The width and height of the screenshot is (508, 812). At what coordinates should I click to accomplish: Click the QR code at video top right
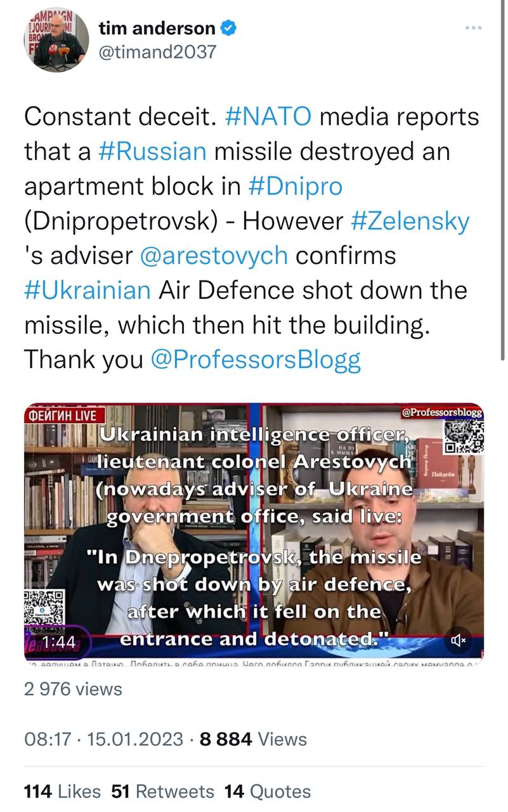pos(465,438)
